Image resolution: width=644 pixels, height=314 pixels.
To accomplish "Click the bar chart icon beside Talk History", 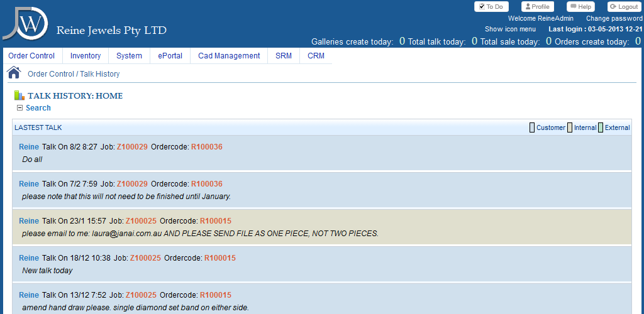I will (x=19, y=95).
